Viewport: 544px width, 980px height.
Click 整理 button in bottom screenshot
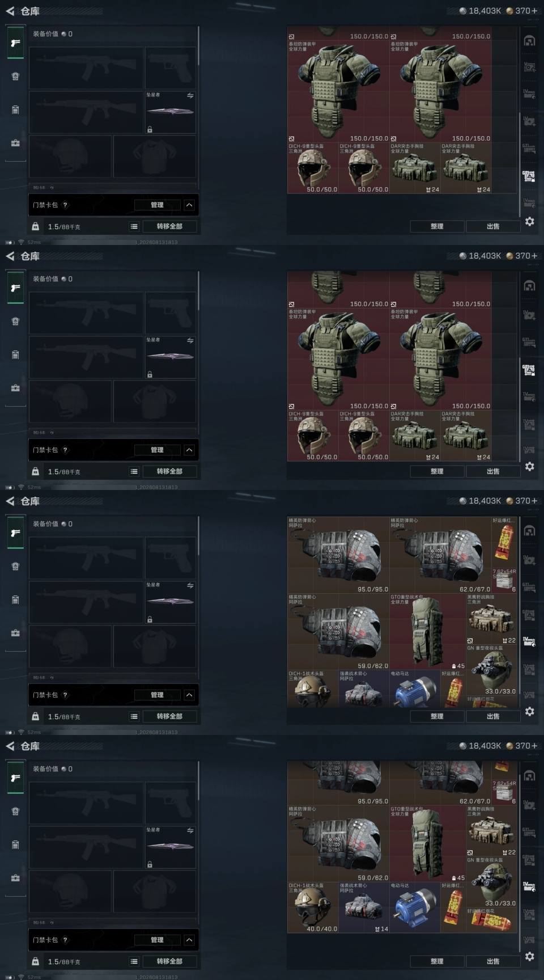point(437,961)
